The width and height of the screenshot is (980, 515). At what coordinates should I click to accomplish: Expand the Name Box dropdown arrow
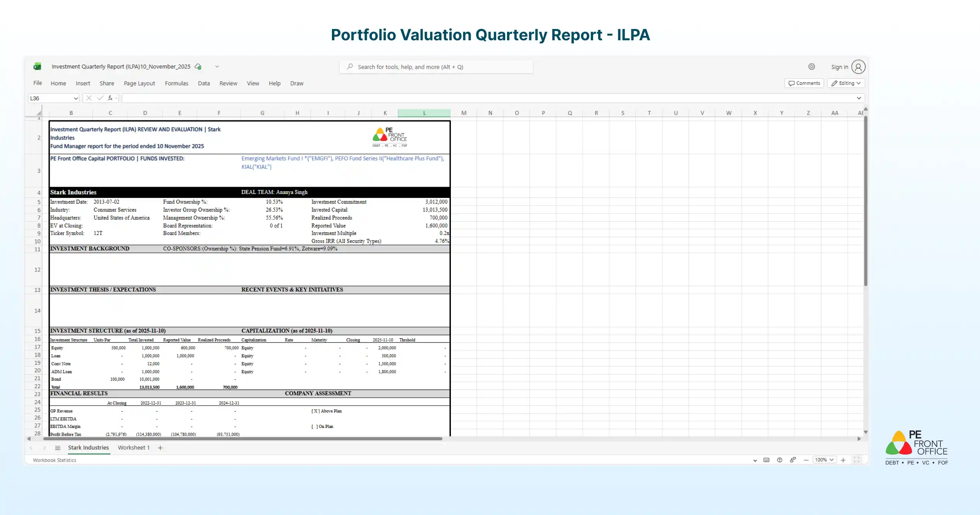76,98
